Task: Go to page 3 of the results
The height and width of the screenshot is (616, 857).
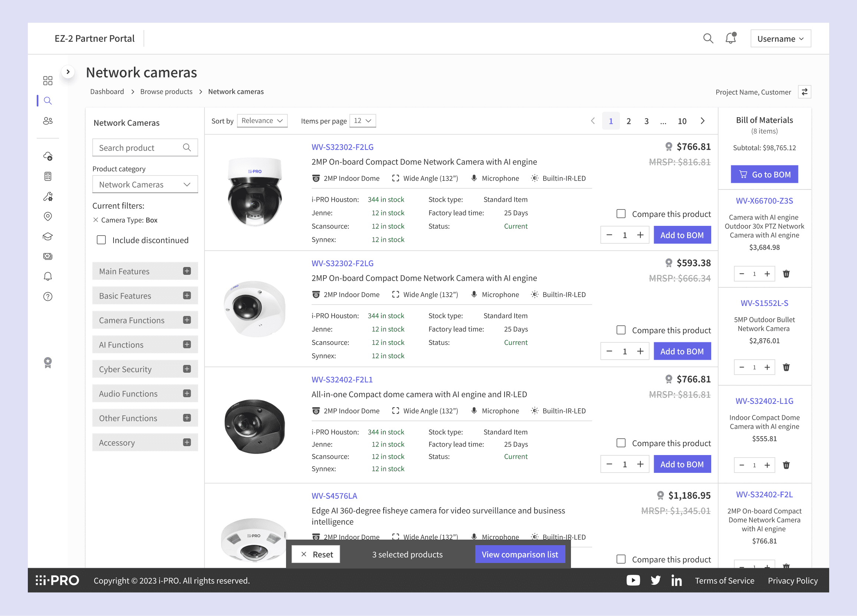Action: pyautogui.click(x=646, y=121)
